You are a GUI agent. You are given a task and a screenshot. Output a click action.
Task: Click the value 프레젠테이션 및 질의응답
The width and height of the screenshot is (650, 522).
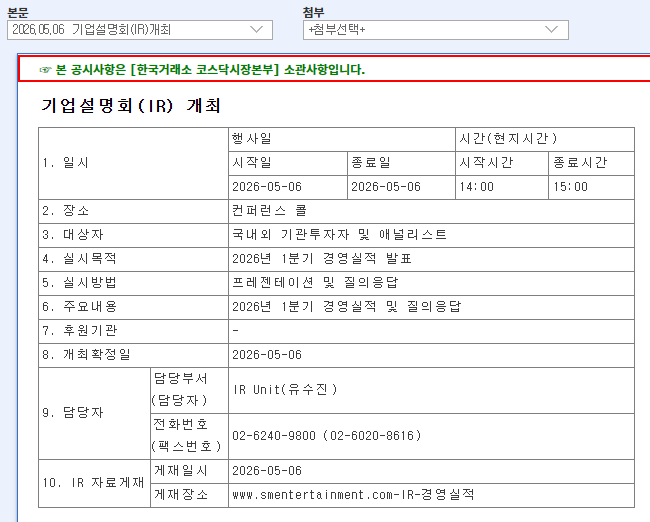(315, 283)
